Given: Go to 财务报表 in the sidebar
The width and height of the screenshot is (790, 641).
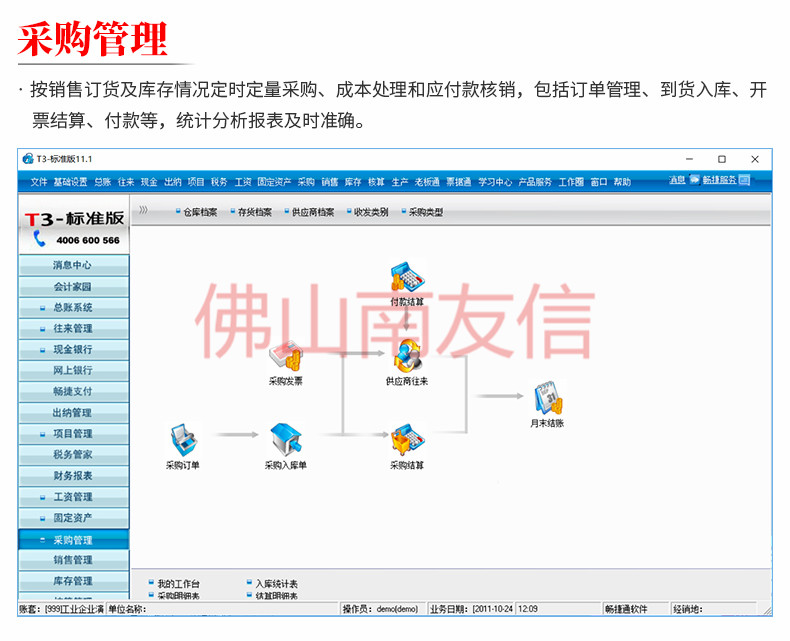Looking at the screenshot, I should pos(74,476).
